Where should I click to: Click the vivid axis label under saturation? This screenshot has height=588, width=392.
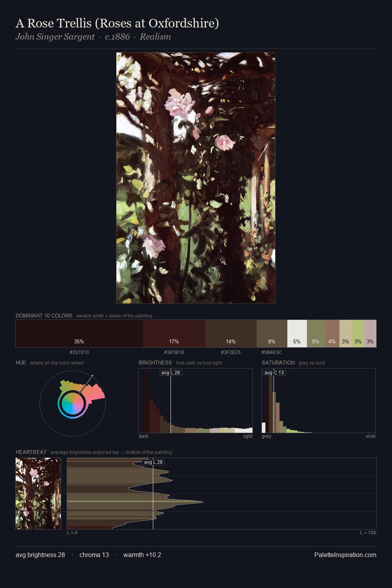coord(370,436)
